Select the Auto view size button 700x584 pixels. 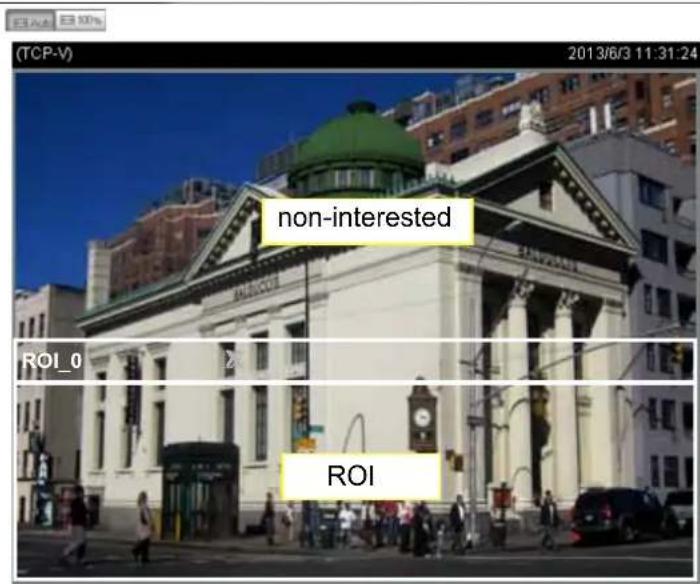tap(30, 21)
